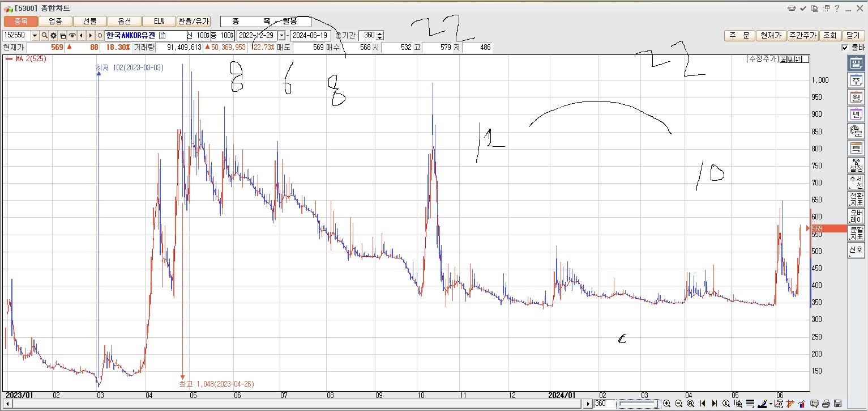Click the print chart icon
This screenshot has height=411, width=868.
coord(826,404)
